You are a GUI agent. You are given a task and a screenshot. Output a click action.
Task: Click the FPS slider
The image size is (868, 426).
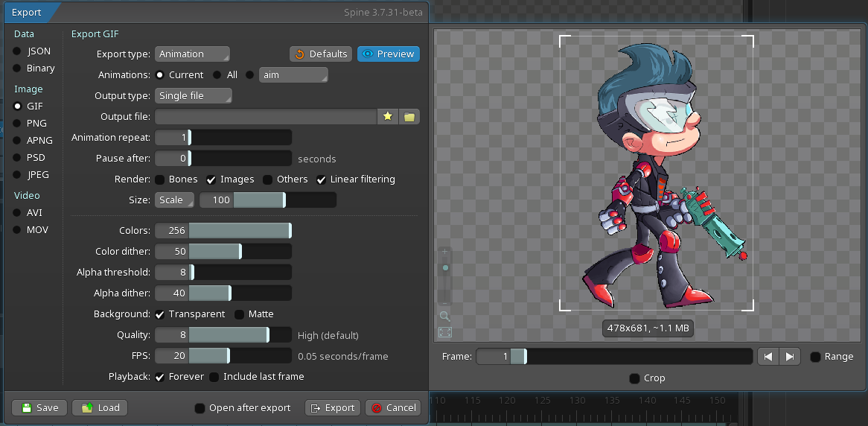coord(223,356)
